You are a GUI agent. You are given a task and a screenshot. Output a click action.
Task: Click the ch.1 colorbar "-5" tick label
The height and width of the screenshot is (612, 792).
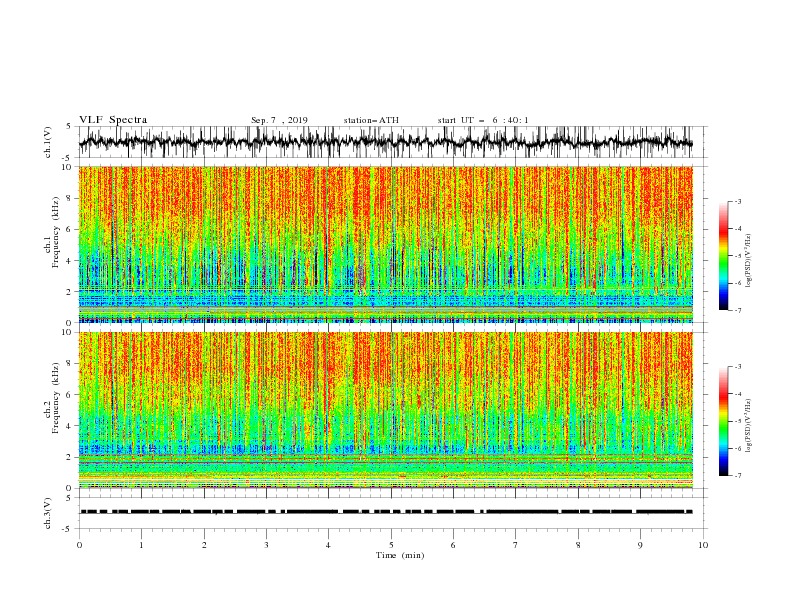[738, 256]
